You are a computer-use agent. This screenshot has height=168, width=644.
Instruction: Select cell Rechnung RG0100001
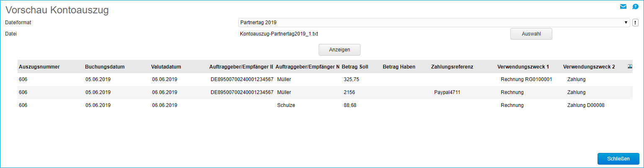(x=526, y=79)
